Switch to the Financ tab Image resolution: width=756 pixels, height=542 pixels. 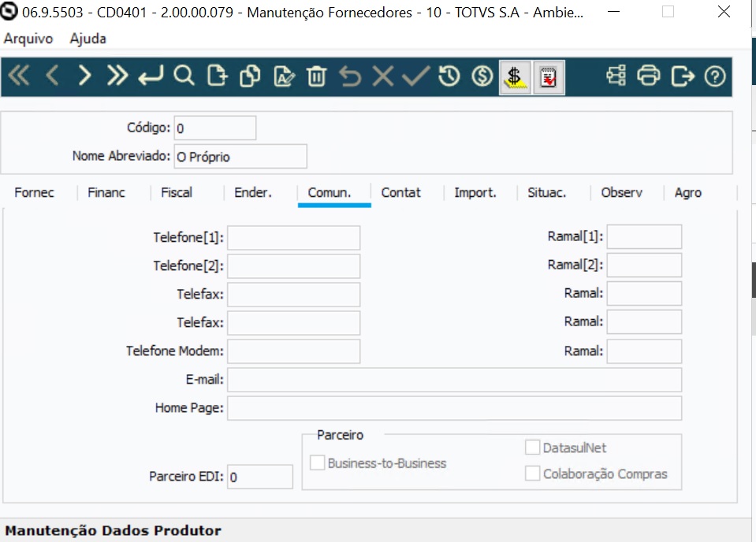click(x=106, y=193)
